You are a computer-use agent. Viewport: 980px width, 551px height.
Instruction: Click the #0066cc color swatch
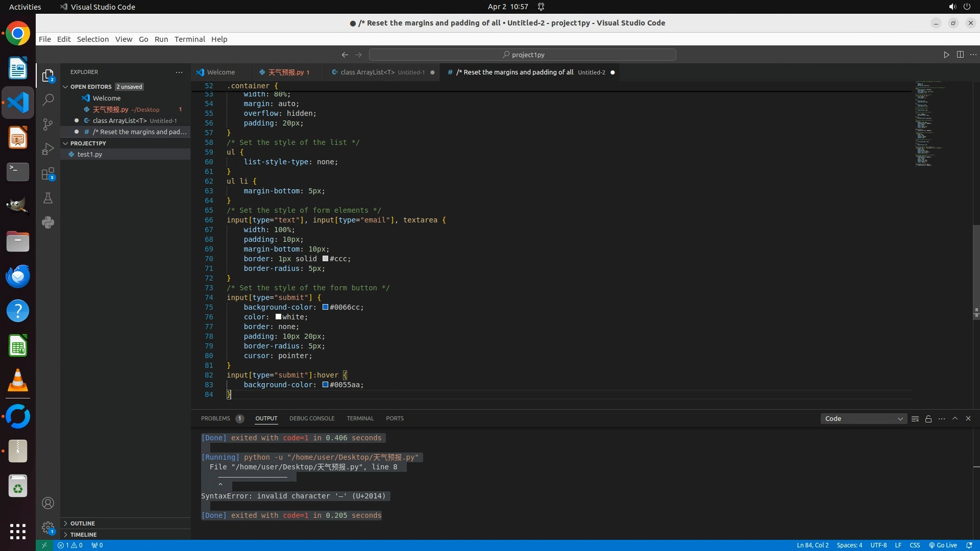pos(325,307)
